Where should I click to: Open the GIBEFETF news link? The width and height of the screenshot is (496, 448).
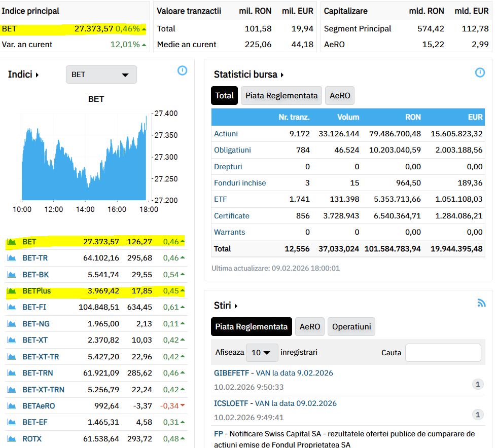point(231,373)
